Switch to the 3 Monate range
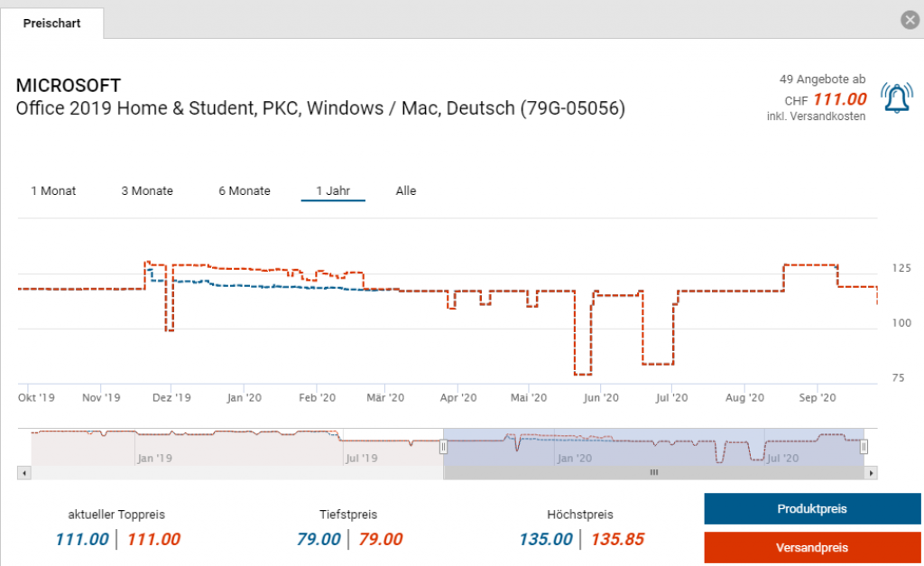 pyautogui.click(x=147, y=191)
